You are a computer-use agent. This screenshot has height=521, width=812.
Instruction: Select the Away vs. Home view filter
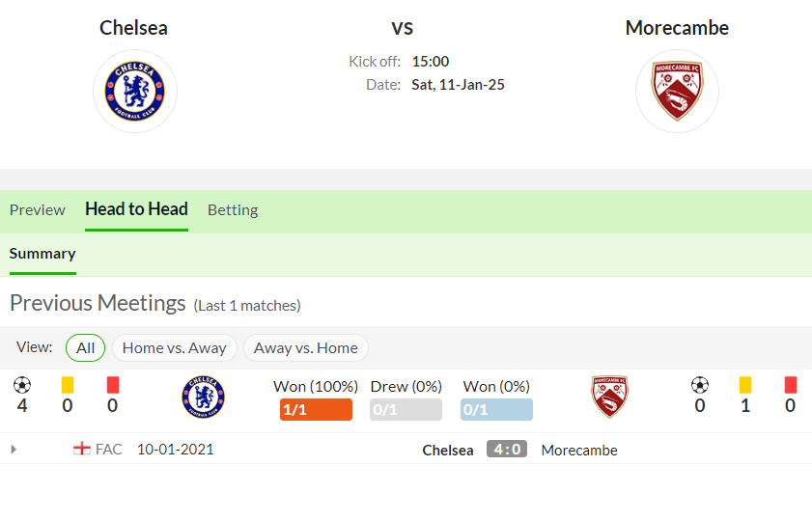pyautogui.click(x=305, y=347)
